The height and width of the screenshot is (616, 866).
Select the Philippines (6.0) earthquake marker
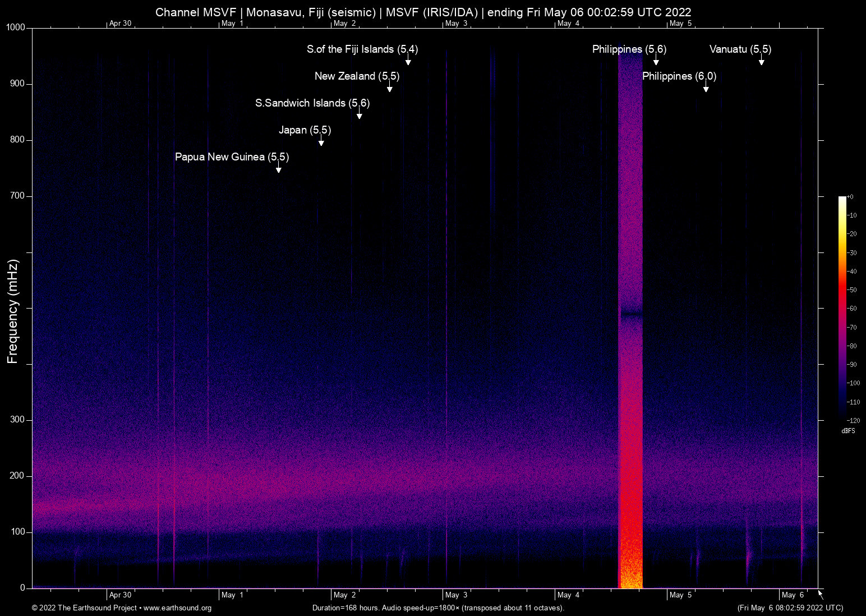coord(679,76)
